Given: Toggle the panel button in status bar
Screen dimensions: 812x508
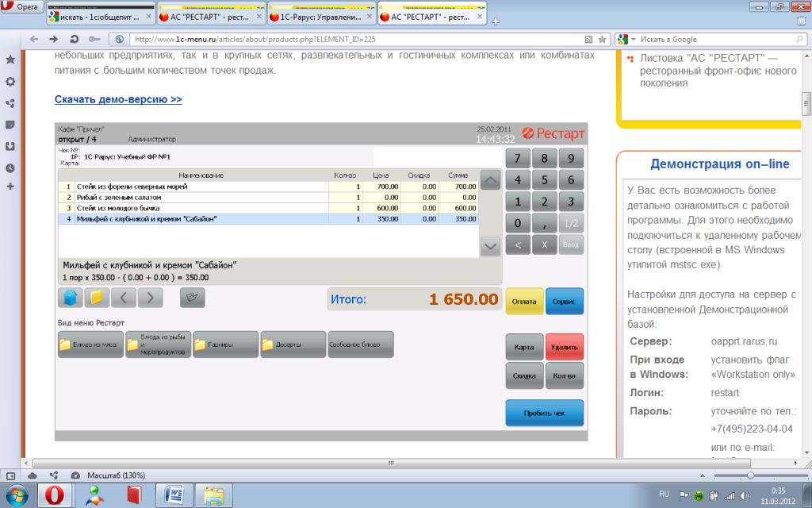Looking at the screenshot, I should tap(11, 475).
